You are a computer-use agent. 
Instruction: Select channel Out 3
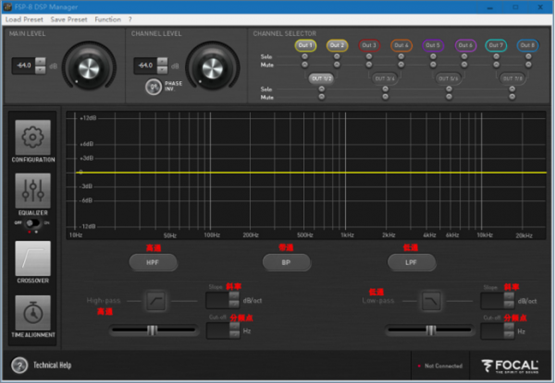(x=369, y=45)
